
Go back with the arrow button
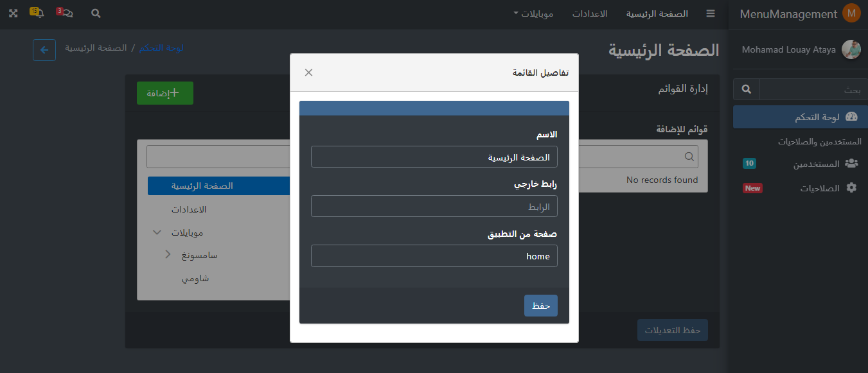44,50
